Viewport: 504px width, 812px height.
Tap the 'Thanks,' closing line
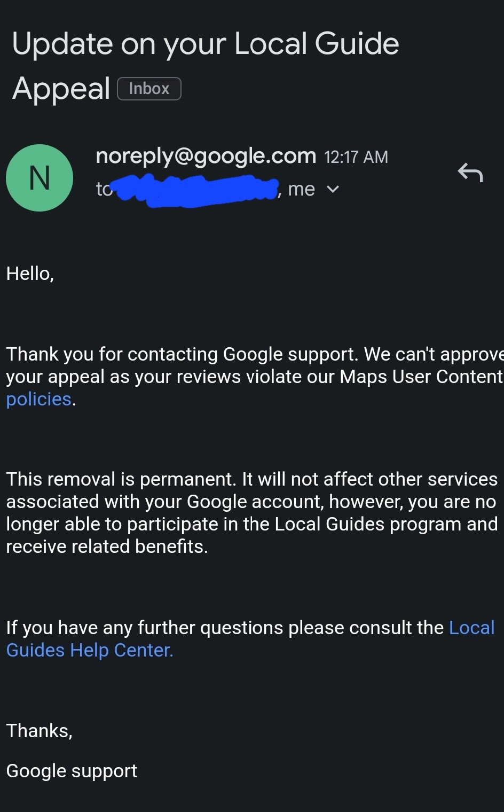click(39, 730)
